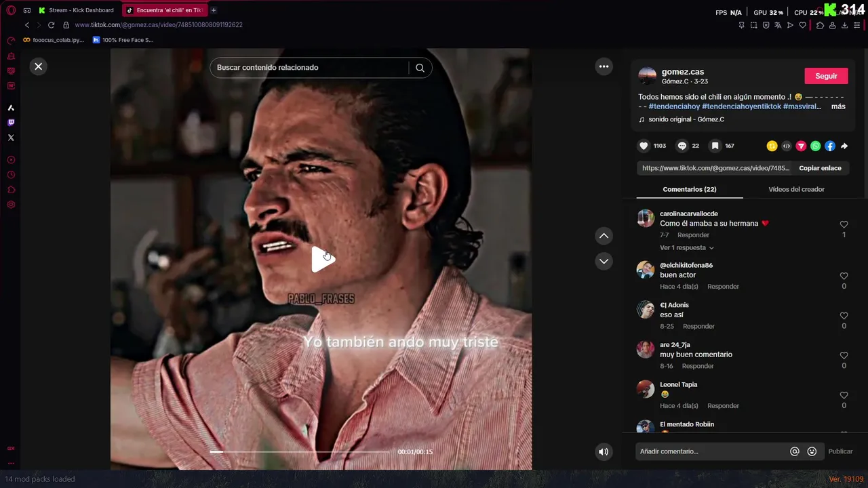Open Aria AI sidebar icon
Viewport: 868px width, 488px height.
(x=11, y=108)
